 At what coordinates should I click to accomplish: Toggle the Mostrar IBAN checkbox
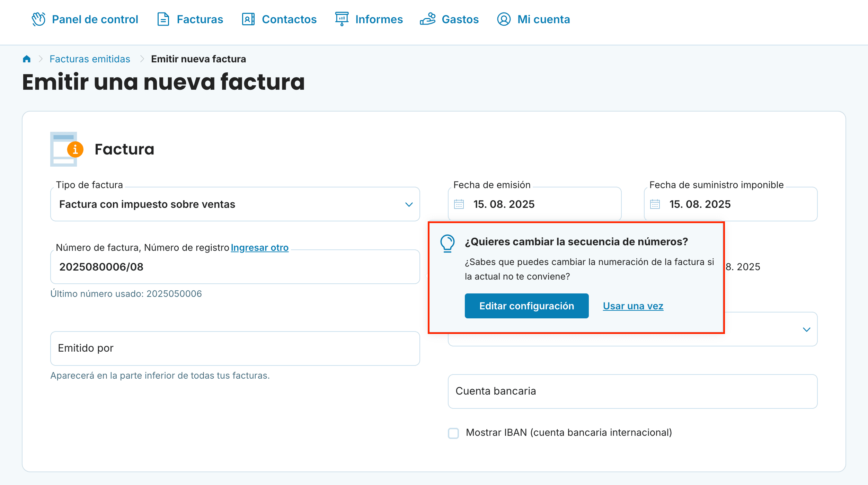click(x=453, y=433)
